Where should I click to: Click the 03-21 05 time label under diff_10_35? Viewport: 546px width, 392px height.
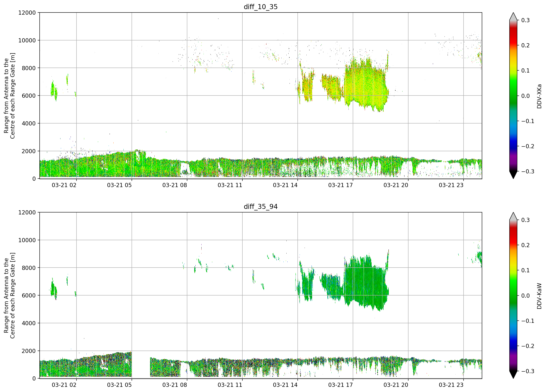pos(120,185)
